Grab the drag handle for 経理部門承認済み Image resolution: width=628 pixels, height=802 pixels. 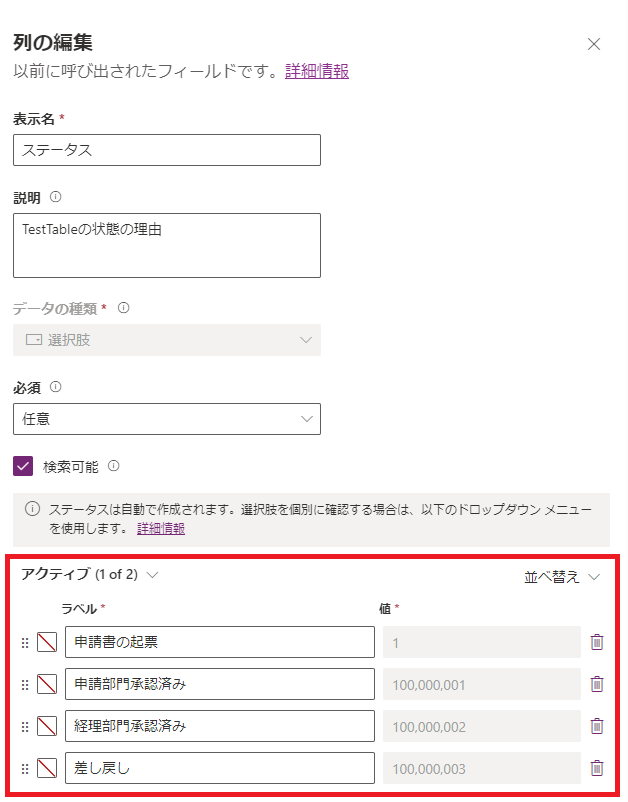(x=25, y=727)
